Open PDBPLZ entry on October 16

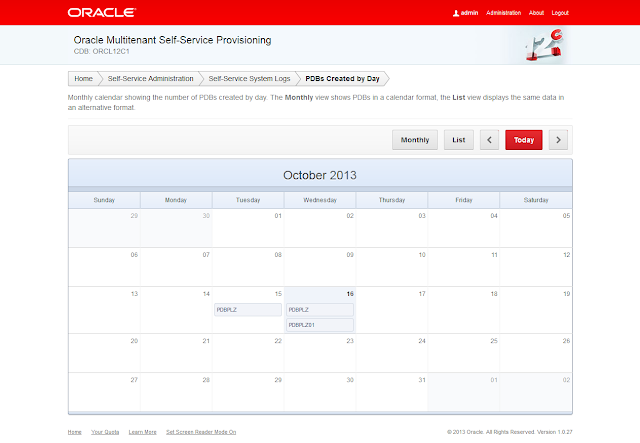pyautogui.click(x=320, y=310)
